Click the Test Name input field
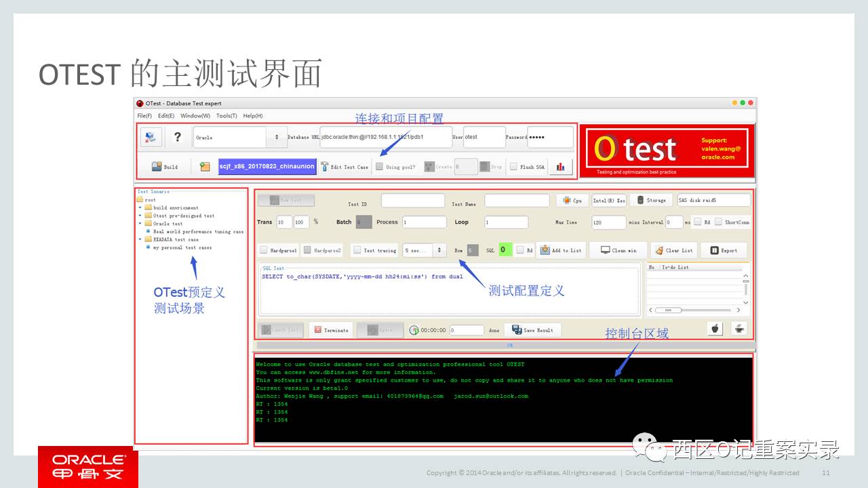This screenshot has height=488, width=868. [x=517, y=201]
